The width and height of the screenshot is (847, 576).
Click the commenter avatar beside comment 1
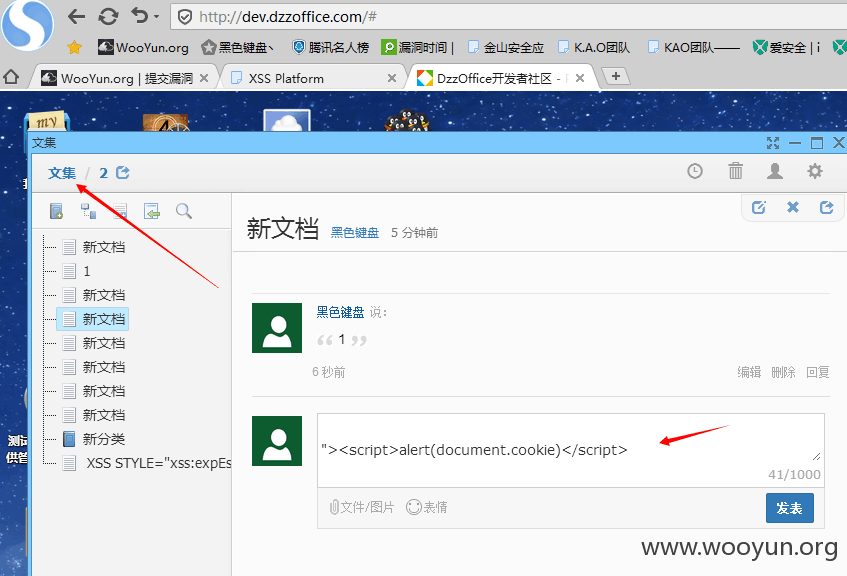(277, 328)
